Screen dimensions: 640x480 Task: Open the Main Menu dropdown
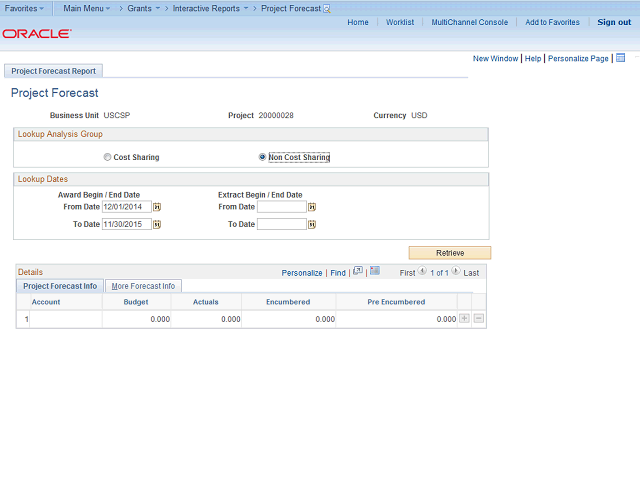(x=87, y=9)
